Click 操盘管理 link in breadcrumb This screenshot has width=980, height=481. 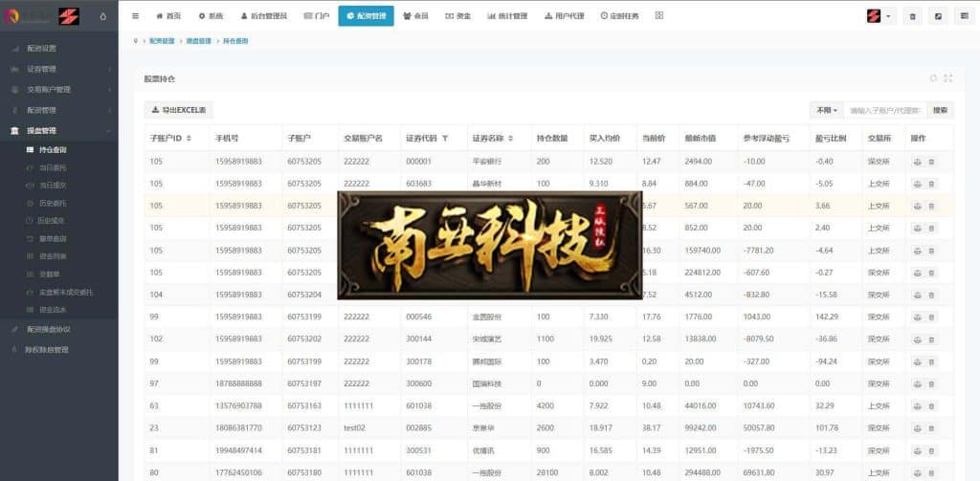(x=199, y=40)
